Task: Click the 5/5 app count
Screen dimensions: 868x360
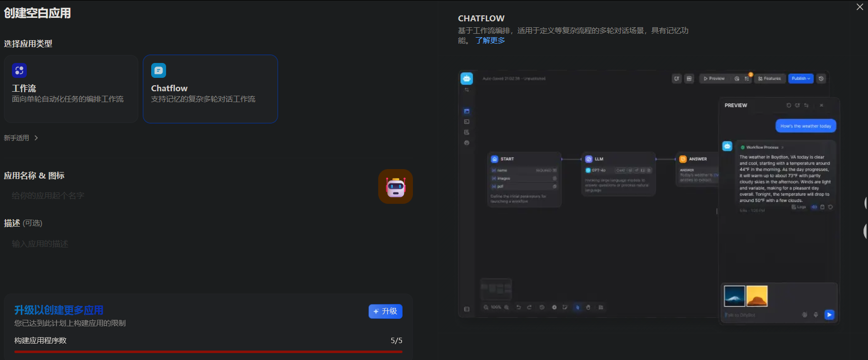Action: pyautogui.click(x=397, y=341)
